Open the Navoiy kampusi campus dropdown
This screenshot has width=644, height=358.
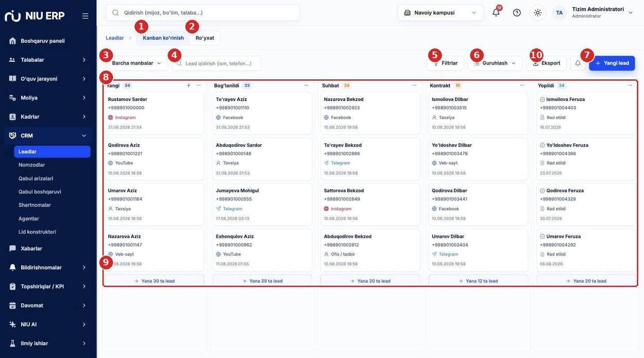[440, 12]
